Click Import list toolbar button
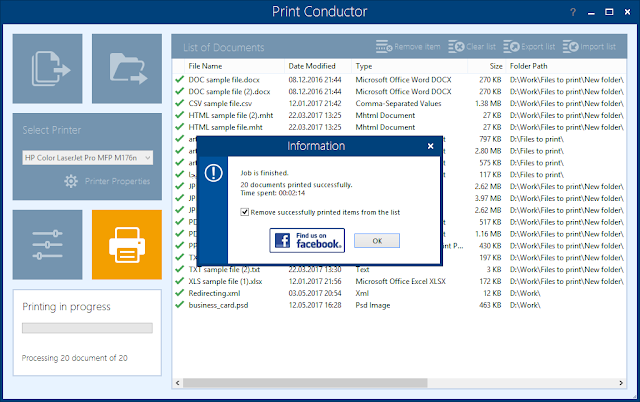The image size is (640, 402). pos(589,47)
